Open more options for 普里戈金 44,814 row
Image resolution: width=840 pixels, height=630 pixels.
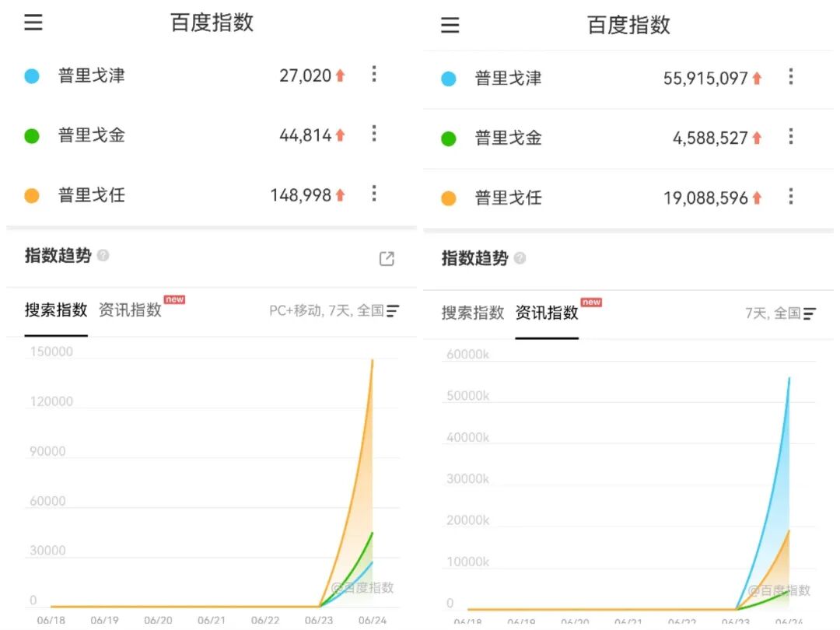point(374,134)
